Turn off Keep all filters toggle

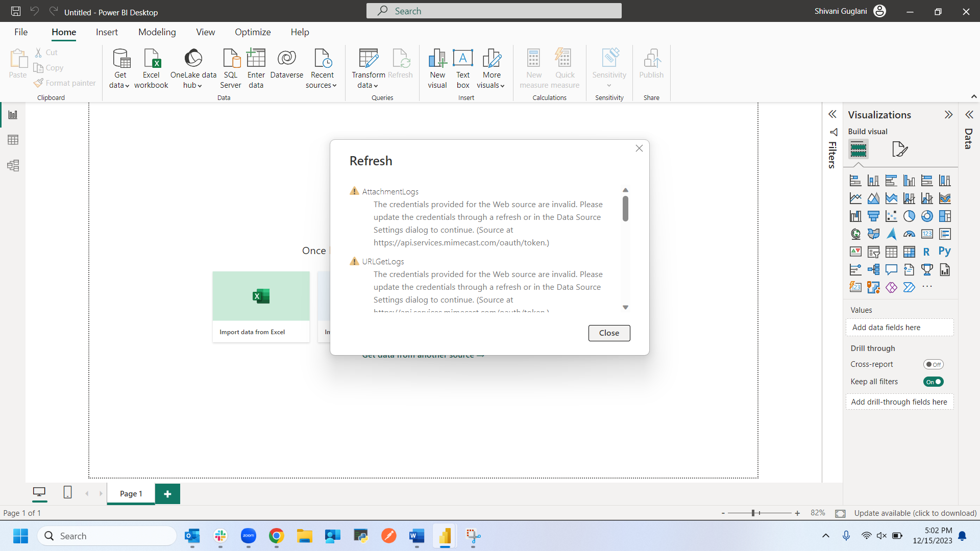tap(933, 382)
